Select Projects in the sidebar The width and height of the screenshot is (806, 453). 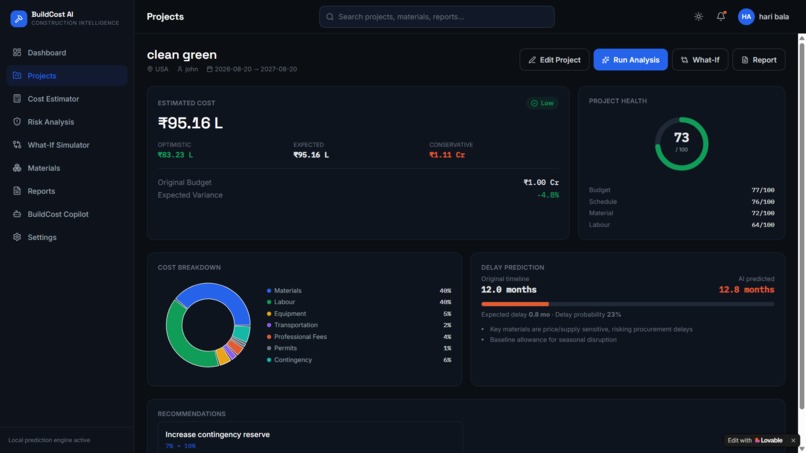pos(67,76)
